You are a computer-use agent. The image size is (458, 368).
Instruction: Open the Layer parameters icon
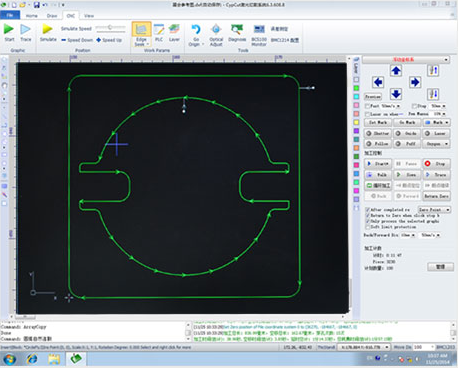(174, 29)
